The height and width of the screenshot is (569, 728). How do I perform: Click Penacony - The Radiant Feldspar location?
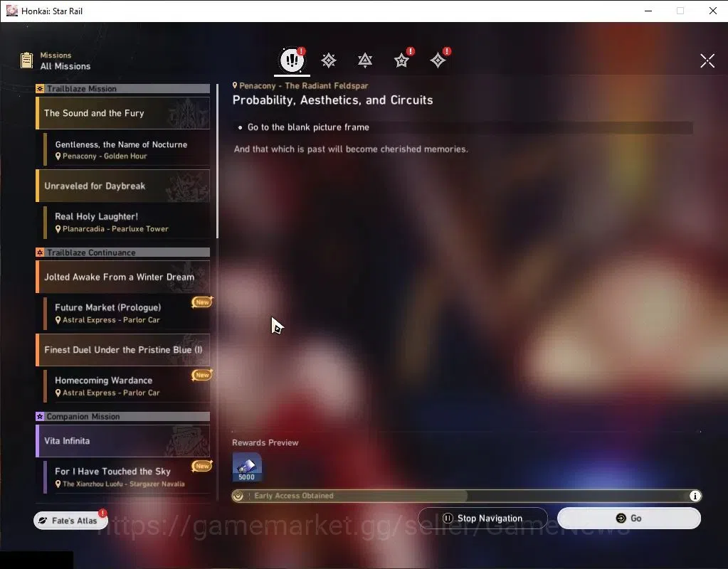click(x=300, y=85)
